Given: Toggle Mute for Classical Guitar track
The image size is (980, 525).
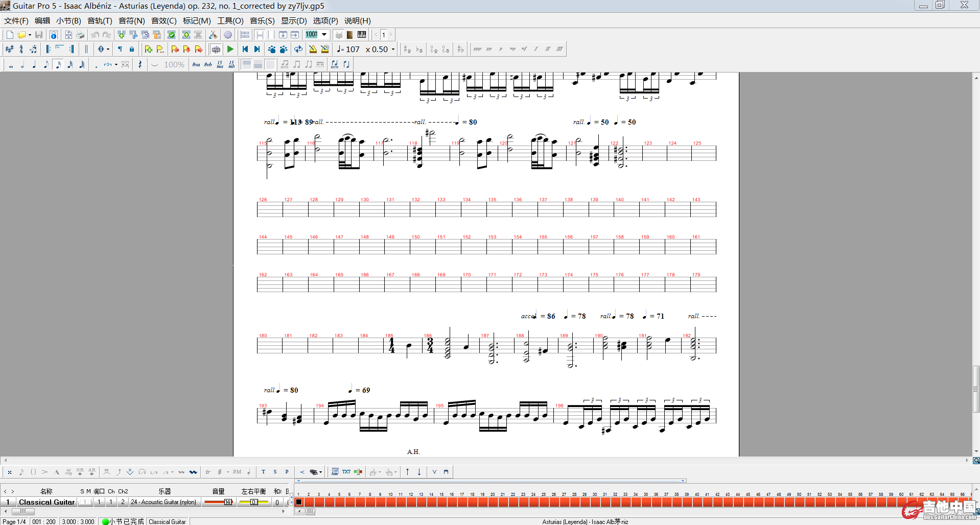Looking at the screenshot, I should coord(89,502).
